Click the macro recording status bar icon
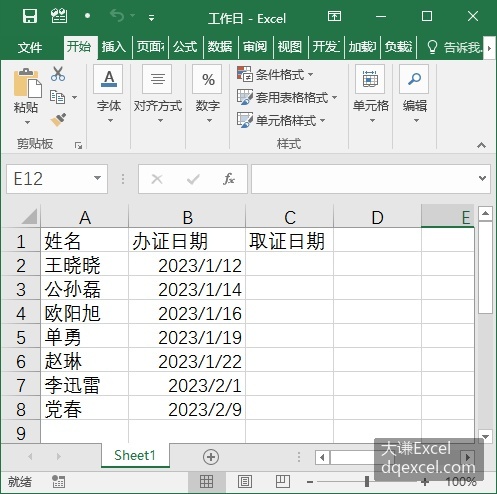 point(59,482)
